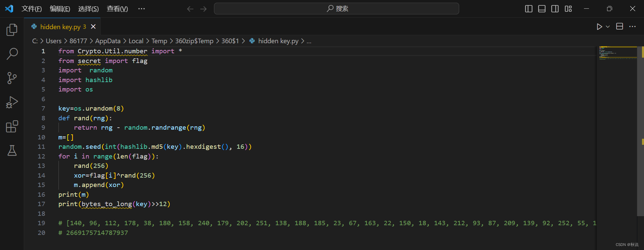Click the 360$1 breadcrumb segment

point(230,41)
